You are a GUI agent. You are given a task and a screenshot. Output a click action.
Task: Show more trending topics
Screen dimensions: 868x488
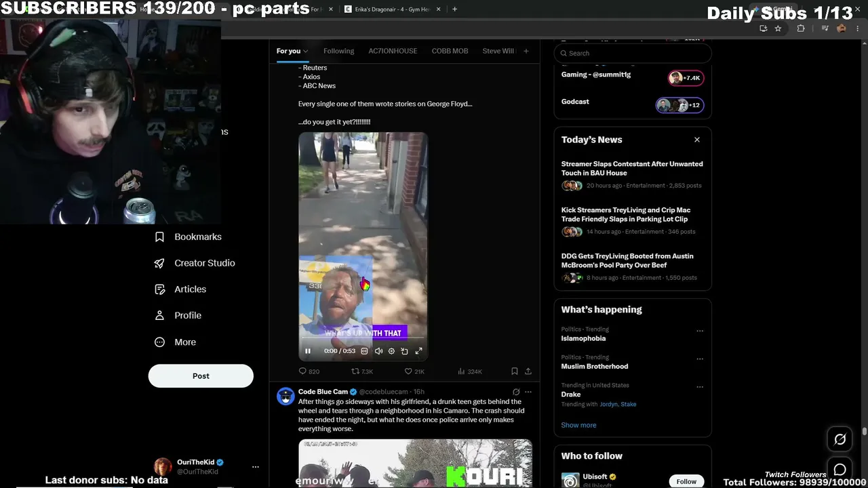(x=578, y=425)
